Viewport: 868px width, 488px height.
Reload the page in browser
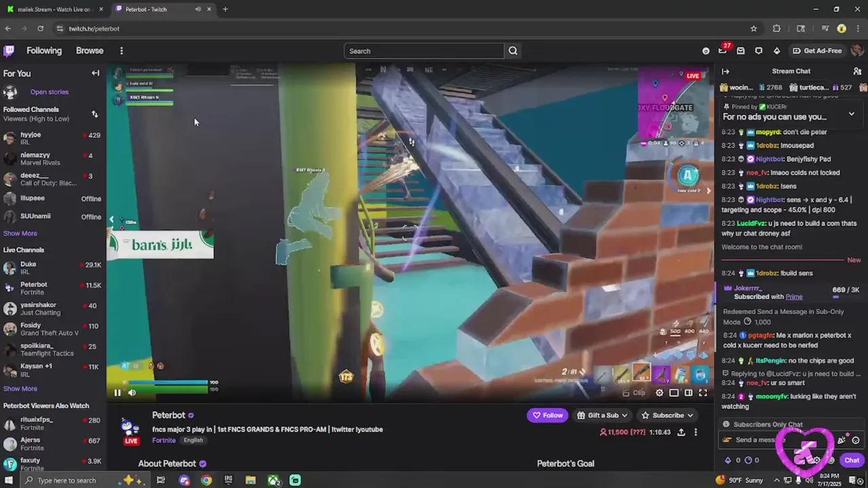click(x=41, y=28)
